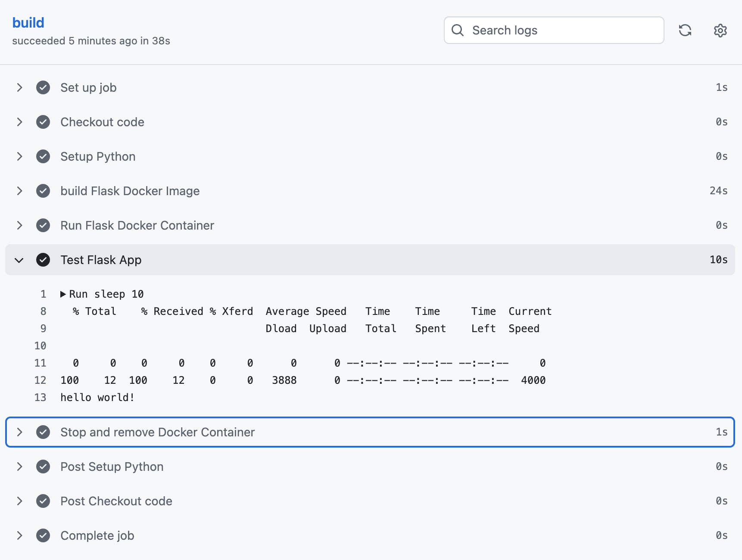742x560 pixels.
Task: Expand the Set up job step
Action: (19, 87)
